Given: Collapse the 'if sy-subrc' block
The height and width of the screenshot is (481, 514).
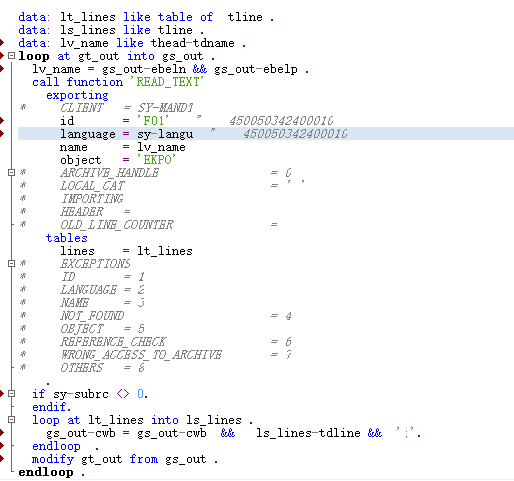Looking at the screenshot, I should point(11,394).
